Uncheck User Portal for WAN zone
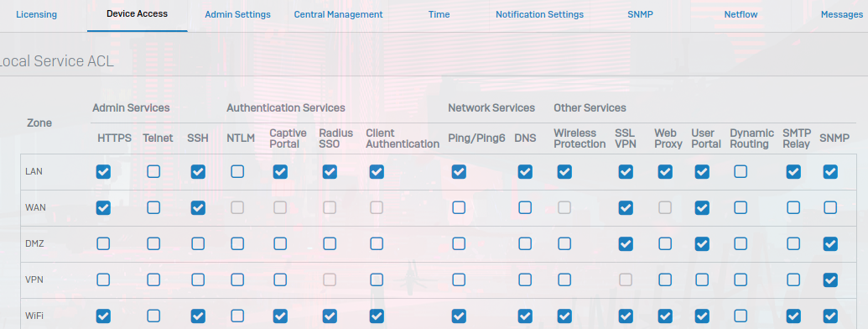 coord(702,207)
